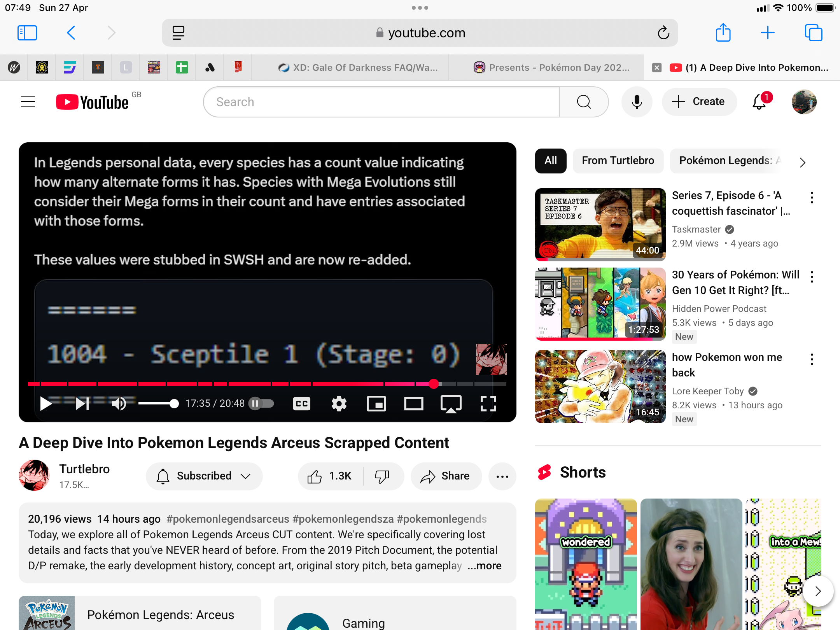Viewport: 840px width, 630px height.
Task: Reload the youtube.com page
Action: pos(663,33)
